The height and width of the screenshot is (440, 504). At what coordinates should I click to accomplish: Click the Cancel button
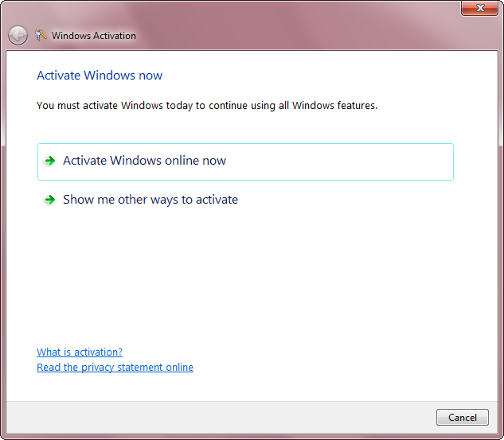point(463,417)
